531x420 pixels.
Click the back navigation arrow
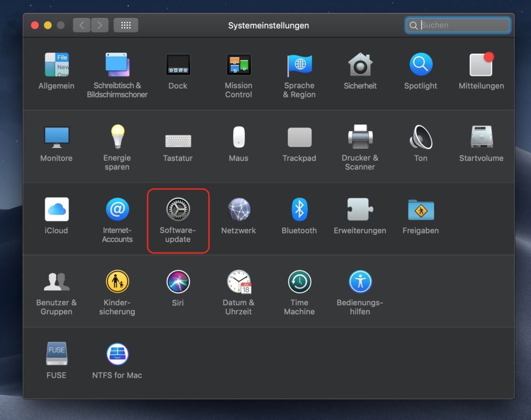point(81,25)
